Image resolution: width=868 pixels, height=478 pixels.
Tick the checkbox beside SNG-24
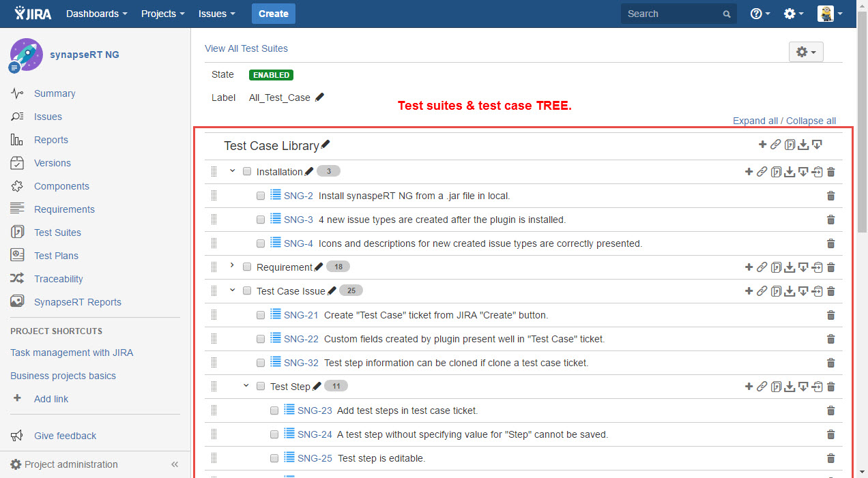pos(274,434)
